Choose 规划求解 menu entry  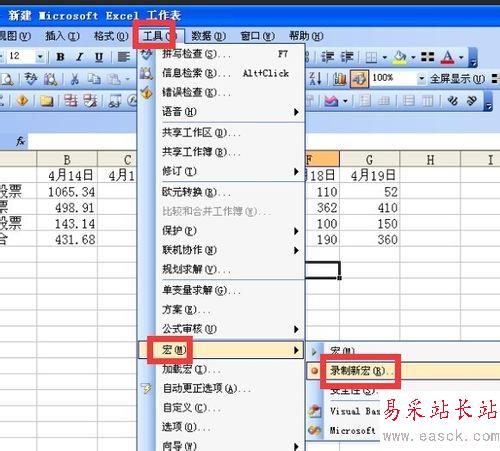coord(221,269)
